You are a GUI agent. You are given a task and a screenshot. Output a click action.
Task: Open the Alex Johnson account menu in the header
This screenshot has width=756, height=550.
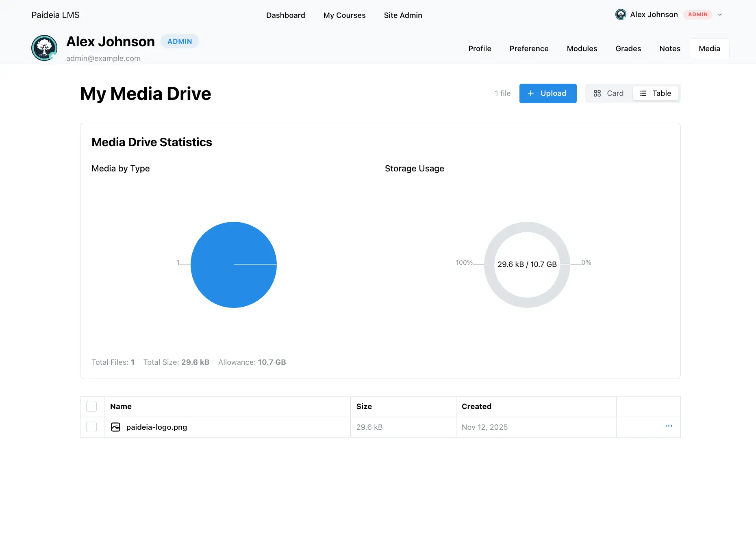654,15
